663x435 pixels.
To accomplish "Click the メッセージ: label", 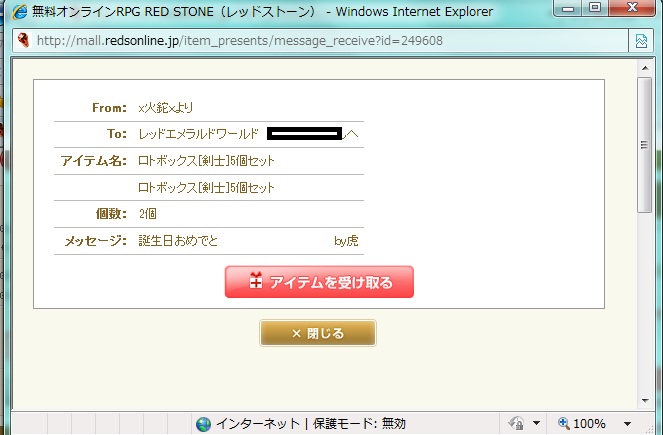I will point(95,241).
